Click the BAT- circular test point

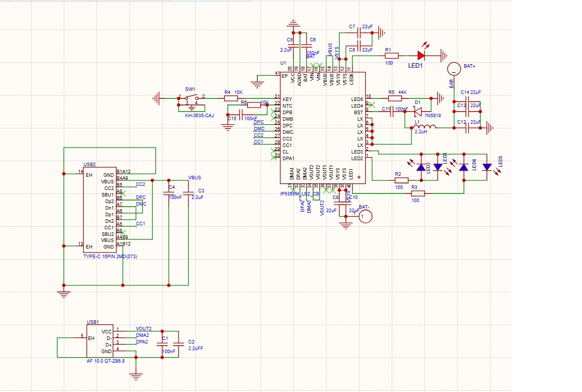[365, 216]
